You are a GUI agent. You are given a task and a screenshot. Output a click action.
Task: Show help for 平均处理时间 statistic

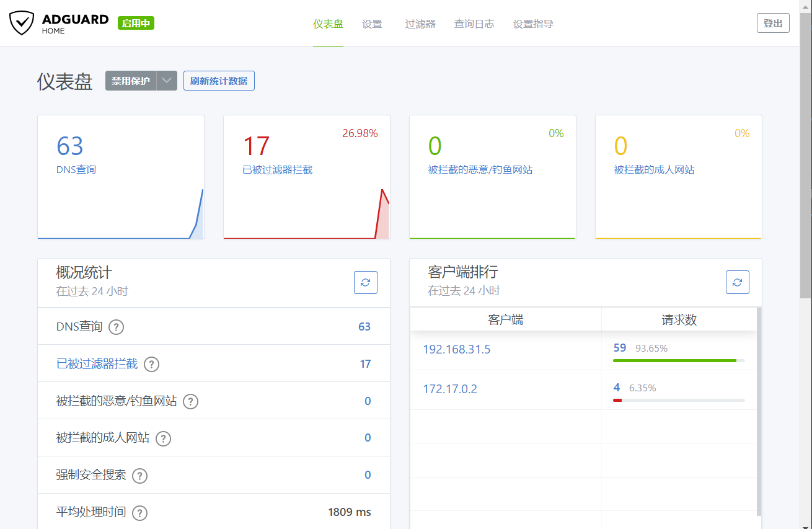(140, 513)
